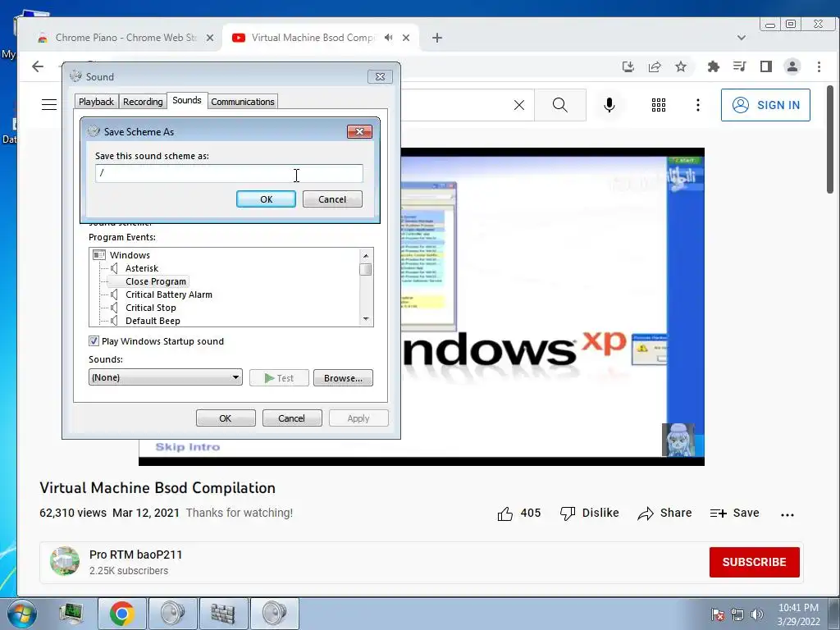Image resolution: width=840 pixels, height=630 pixels.
Task: Switch to the Playback tab
Action: coord(97,101)
